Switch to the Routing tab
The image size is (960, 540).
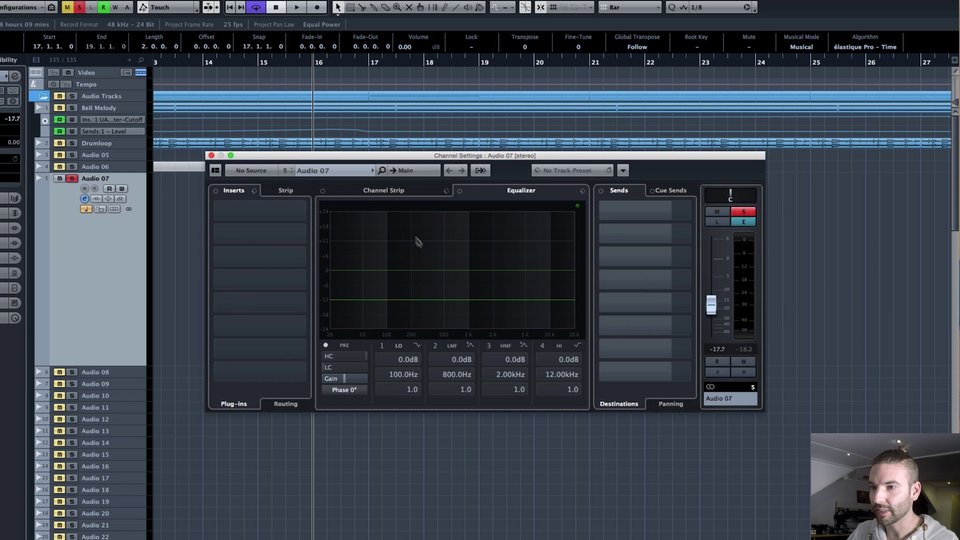tap(285, 404)
